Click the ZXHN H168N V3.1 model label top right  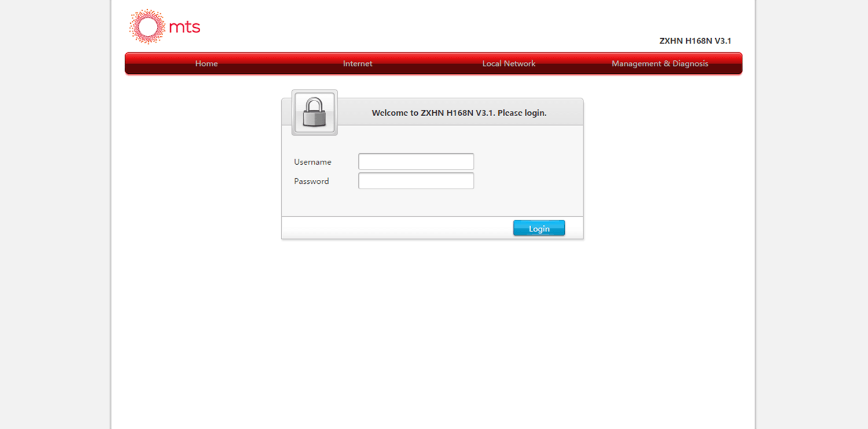pos(695,41)
